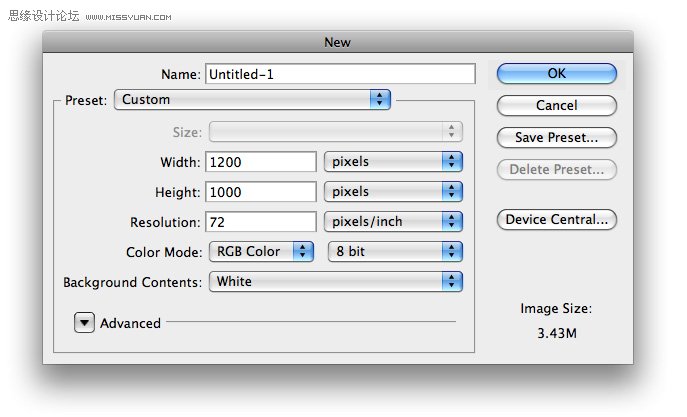The image size is (687, 417).
Task: Click the Resolution field showing 72
Action: pos(261,222)
